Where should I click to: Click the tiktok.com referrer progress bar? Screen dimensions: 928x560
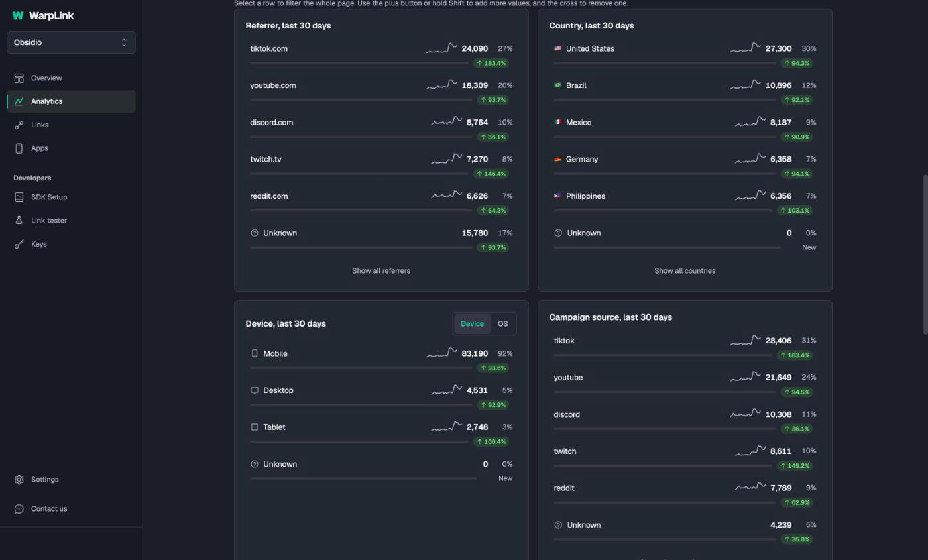coord(359,64)
